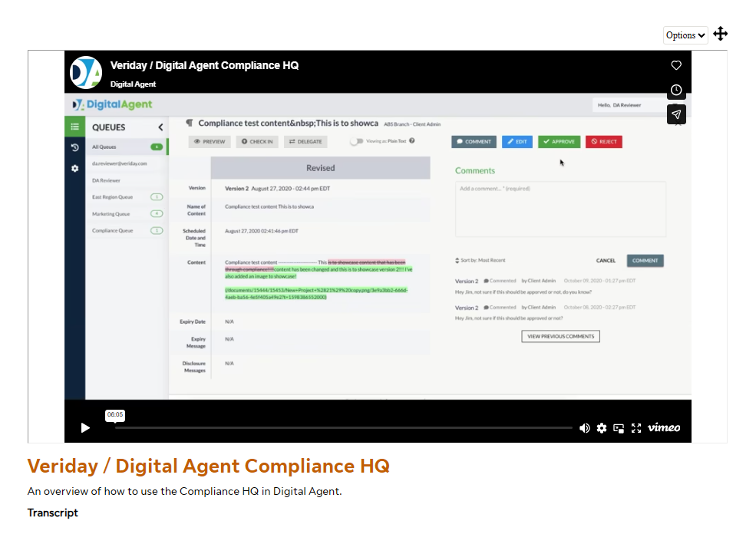The height and width of the screenshot is (534, 756).
Task: Click the Transcript heading
Action: coord(52,513)
